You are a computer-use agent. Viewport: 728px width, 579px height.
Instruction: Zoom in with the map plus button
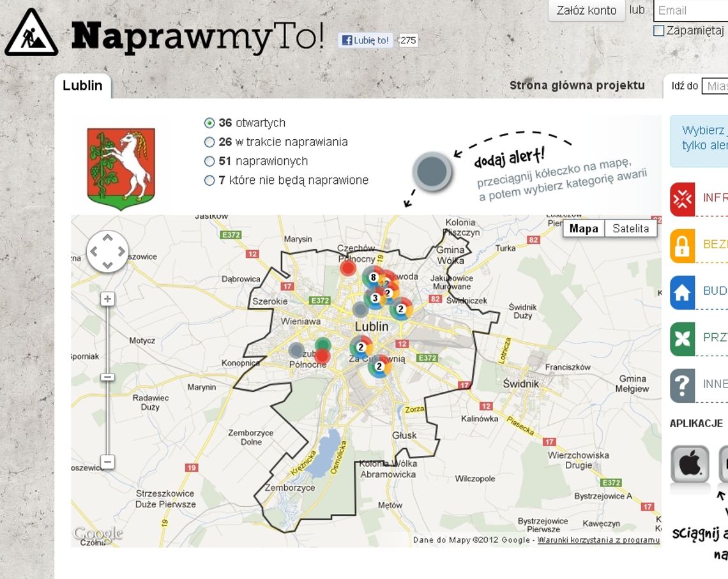(x=107, y=299)
